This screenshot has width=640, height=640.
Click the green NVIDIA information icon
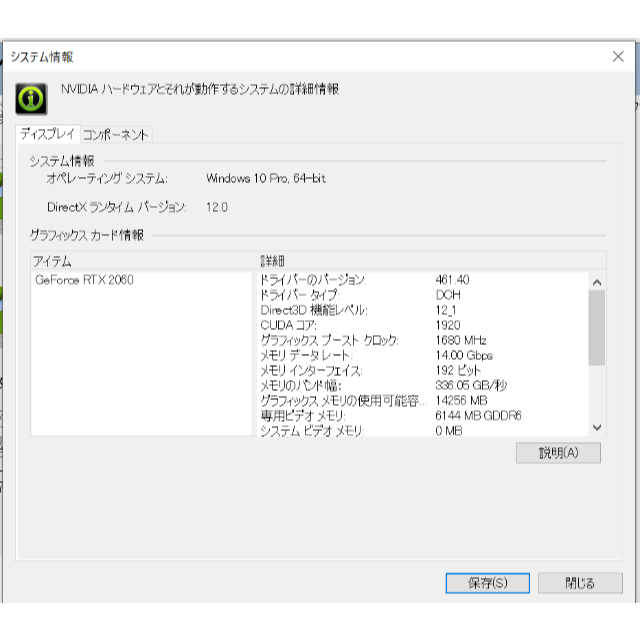(x=31, y=98)
